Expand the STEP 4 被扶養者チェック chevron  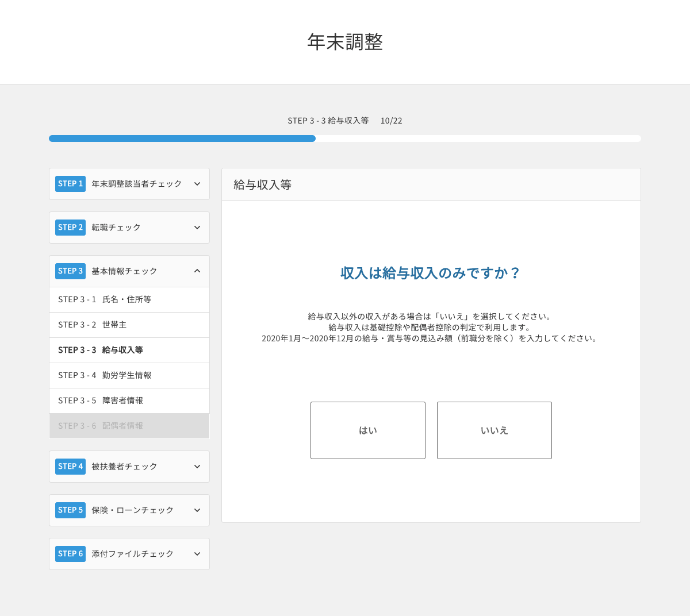197,467
